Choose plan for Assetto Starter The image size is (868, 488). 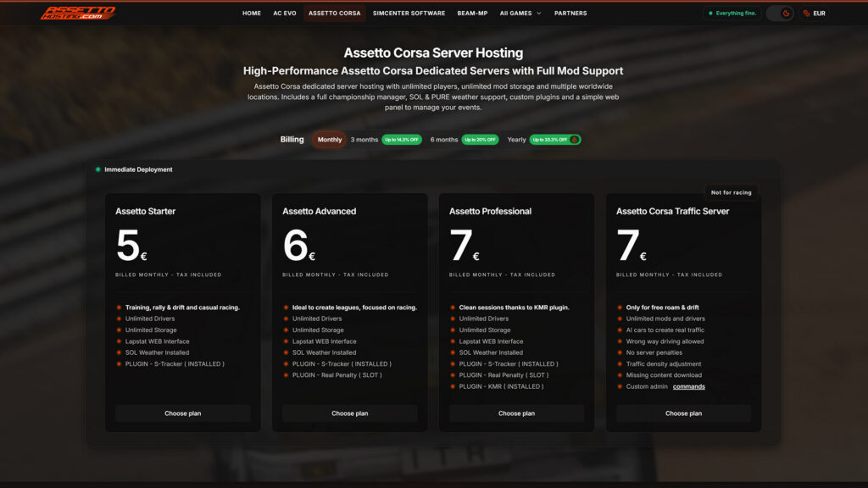coord(183,413)
